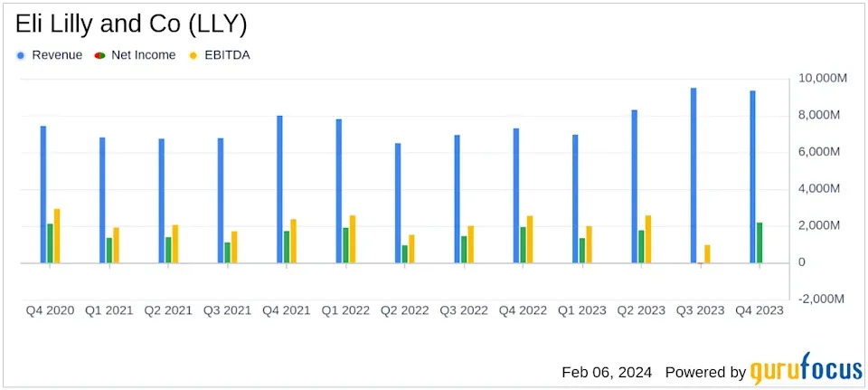Click the 'Feb 06, 2024' date text

pyautogui.click(x=607, y=372)
